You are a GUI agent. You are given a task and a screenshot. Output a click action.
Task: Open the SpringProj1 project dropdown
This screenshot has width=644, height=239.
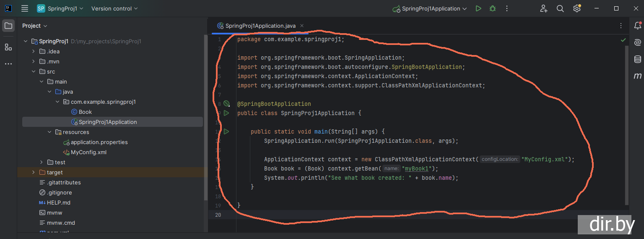point(60,8)
